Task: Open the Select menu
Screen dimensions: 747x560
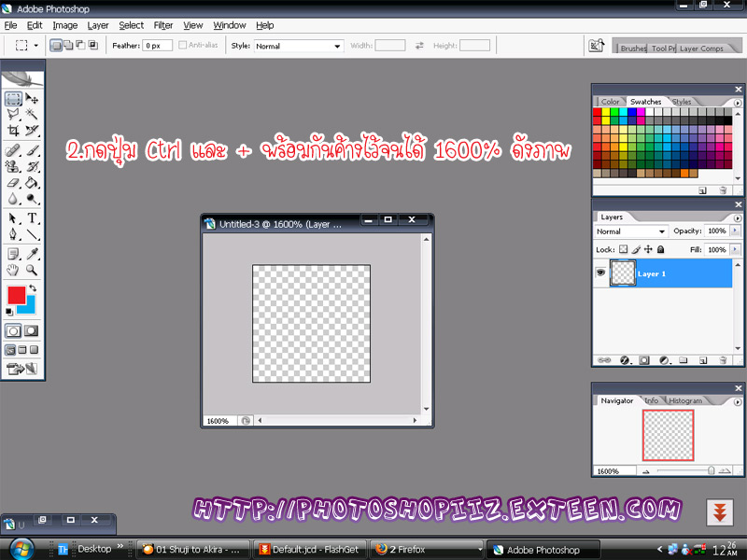Action: [x=131, y=25]
